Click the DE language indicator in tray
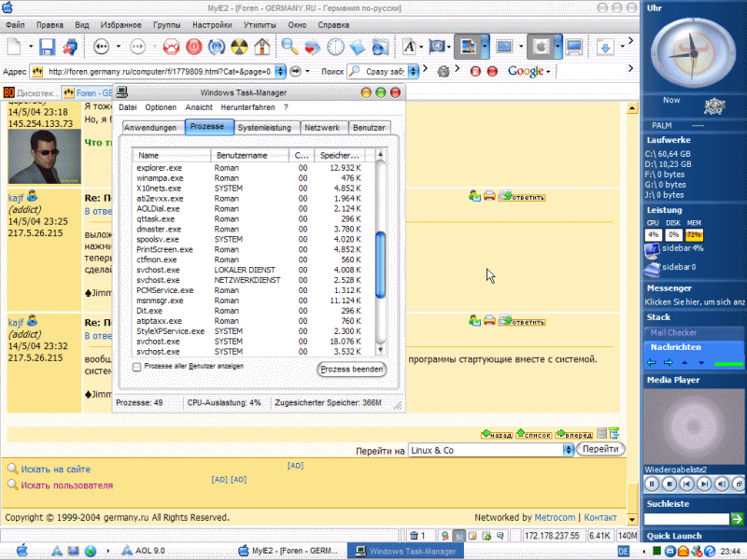This screenshot has height=560, width=747. tap(623, 551)
